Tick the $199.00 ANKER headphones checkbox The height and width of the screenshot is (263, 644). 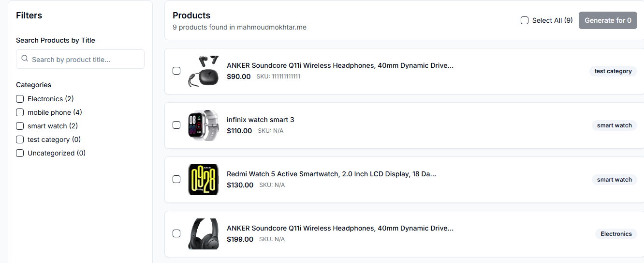point(176,233)
